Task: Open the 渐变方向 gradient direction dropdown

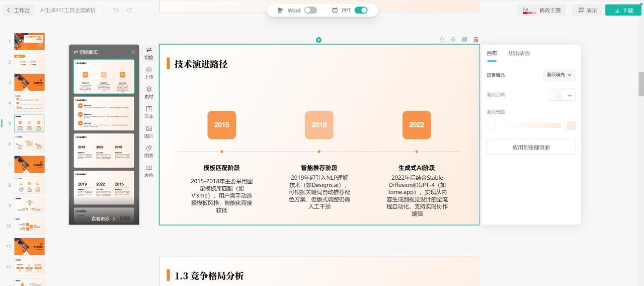Action: [562, 95]
